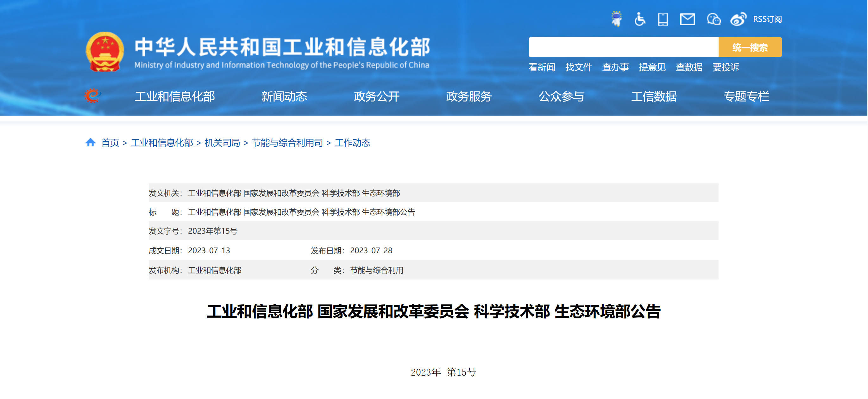Open the 工信数据 navigation menu
Screen dimensions: 868x399
point(654,96)
